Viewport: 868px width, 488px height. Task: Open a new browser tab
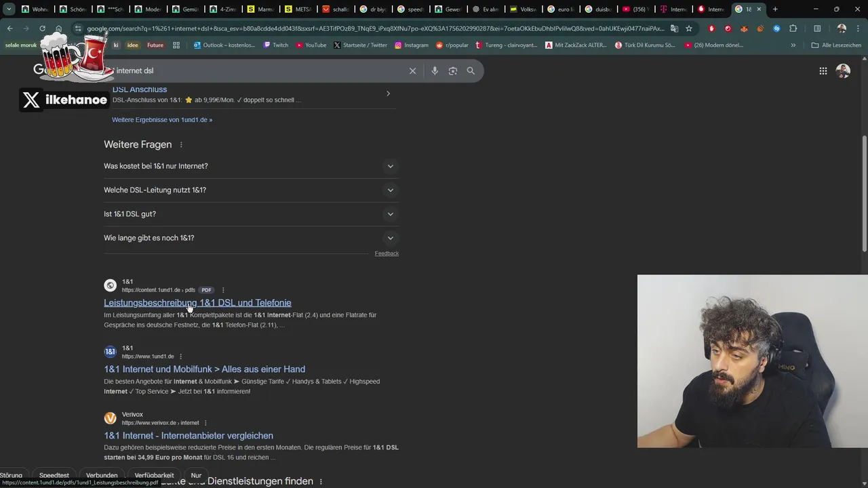[x=775, y=9]
